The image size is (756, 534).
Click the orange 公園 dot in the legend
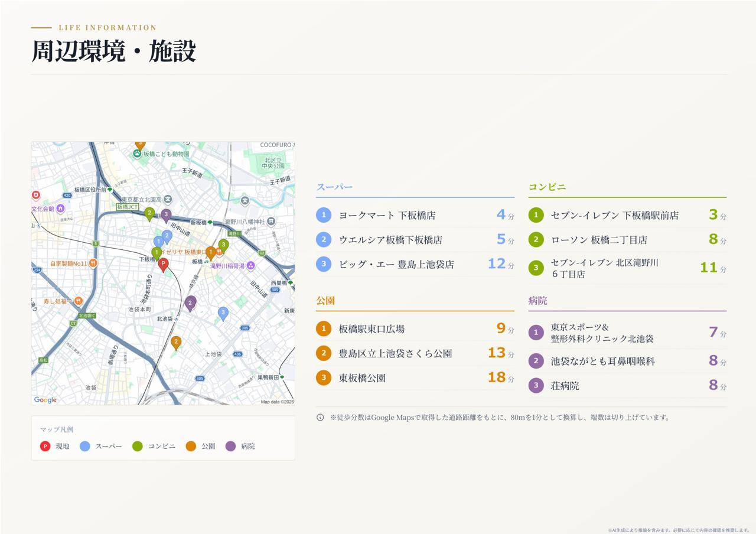point(191,446)
